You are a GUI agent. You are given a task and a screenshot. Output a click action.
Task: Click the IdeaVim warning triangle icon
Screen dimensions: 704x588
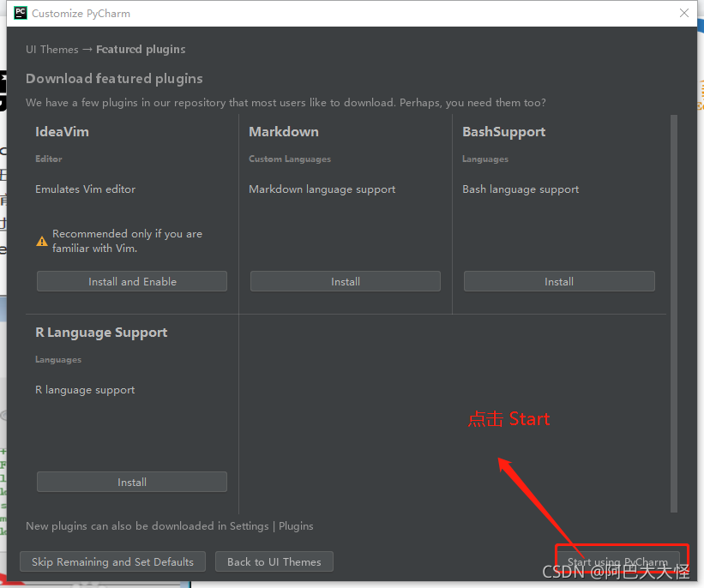pos(42,242)
